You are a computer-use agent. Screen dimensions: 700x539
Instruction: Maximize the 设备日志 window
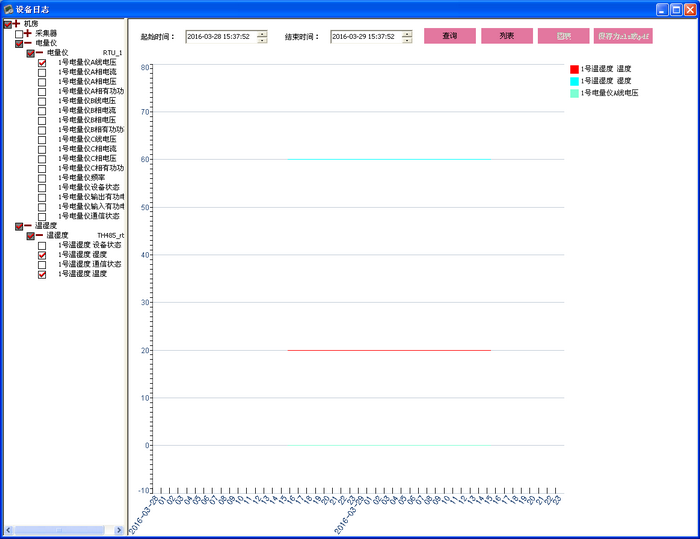[x=676, y=8]
